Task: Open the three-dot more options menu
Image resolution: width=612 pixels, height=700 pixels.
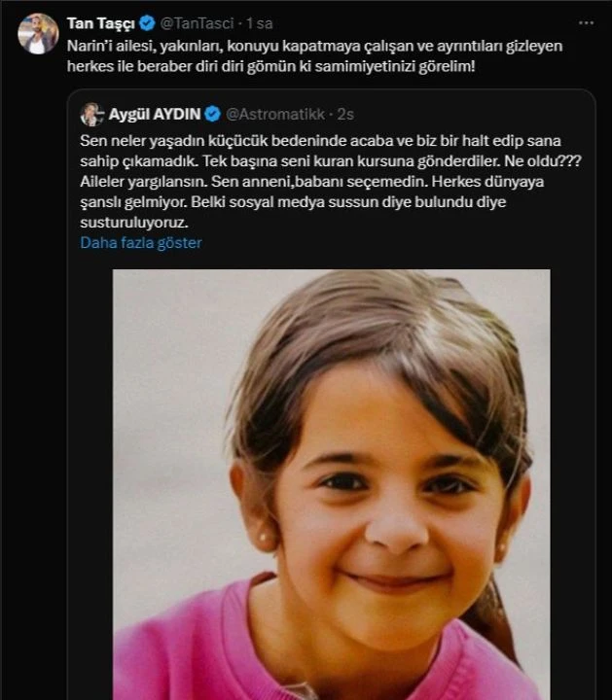Action: (x=586, y=21)
